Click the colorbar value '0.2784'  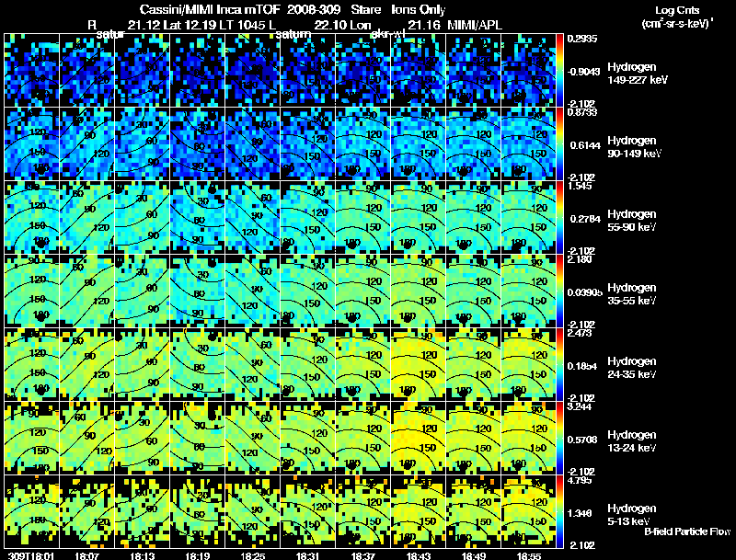pyautogui.click(x=585, y=219)
